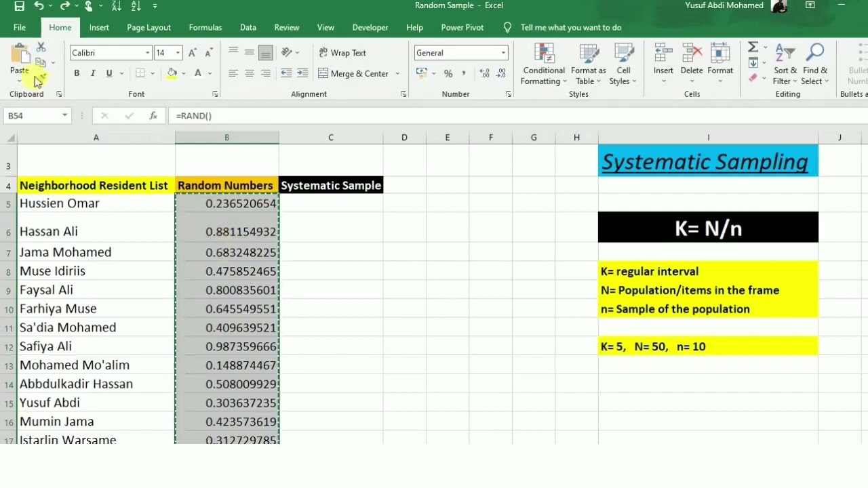Toggle Underline formatting

click(x=109, y=73)
